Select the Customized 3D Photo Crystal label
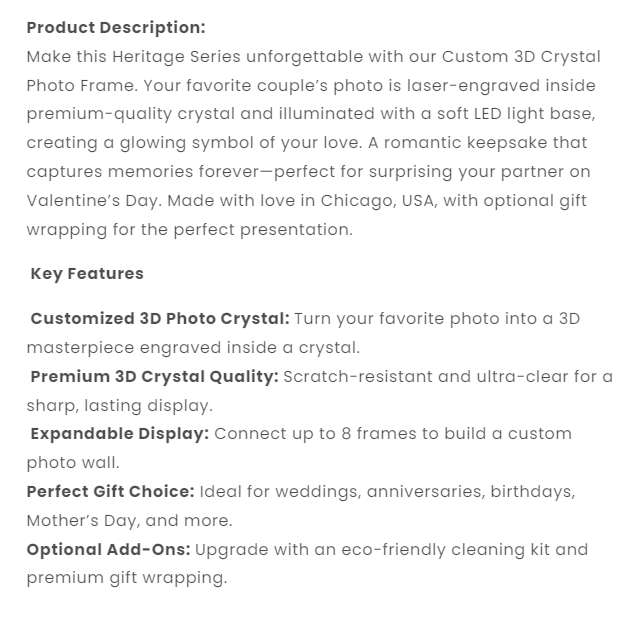This screenshot has width=622, height=618. (x=160, y=319)
